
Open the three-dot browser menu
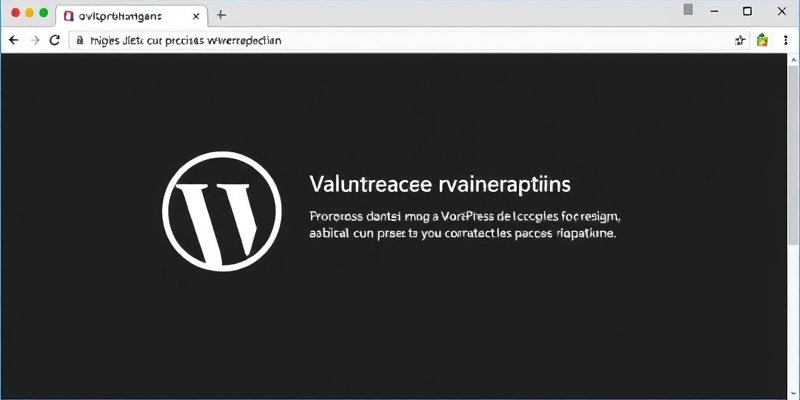pos(786,40)
